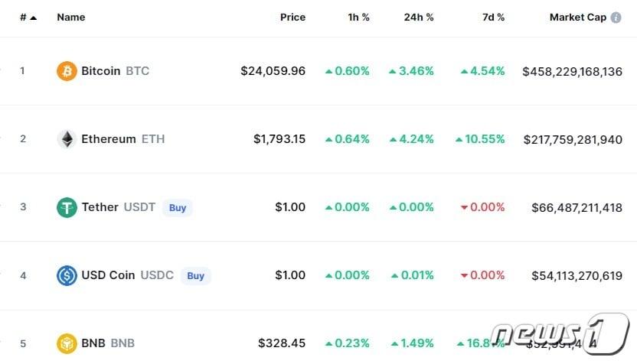This screenshot has height=364, width=637.
Task: Toggle the rank sort arrow beside #
Action: (33, 18)
